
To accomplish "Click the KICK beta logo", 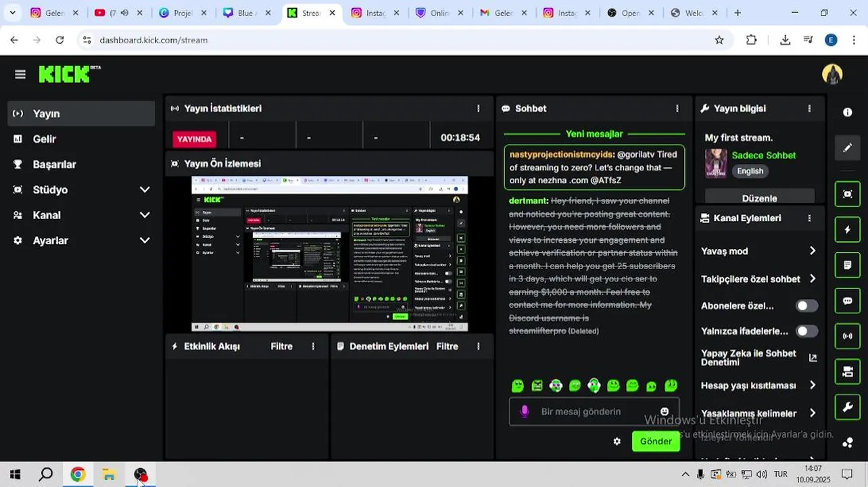I will point(70,74).
